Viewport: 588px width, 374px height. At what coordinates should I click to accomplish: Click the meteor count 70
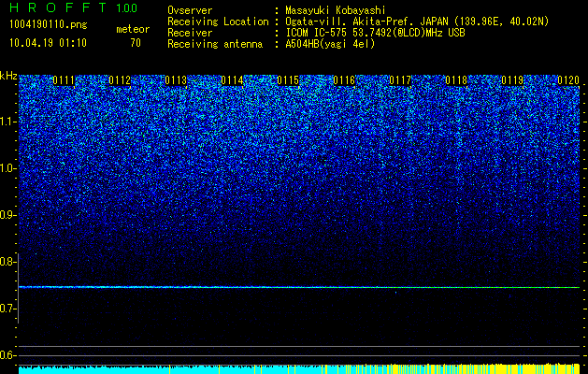tap(136, 43)
